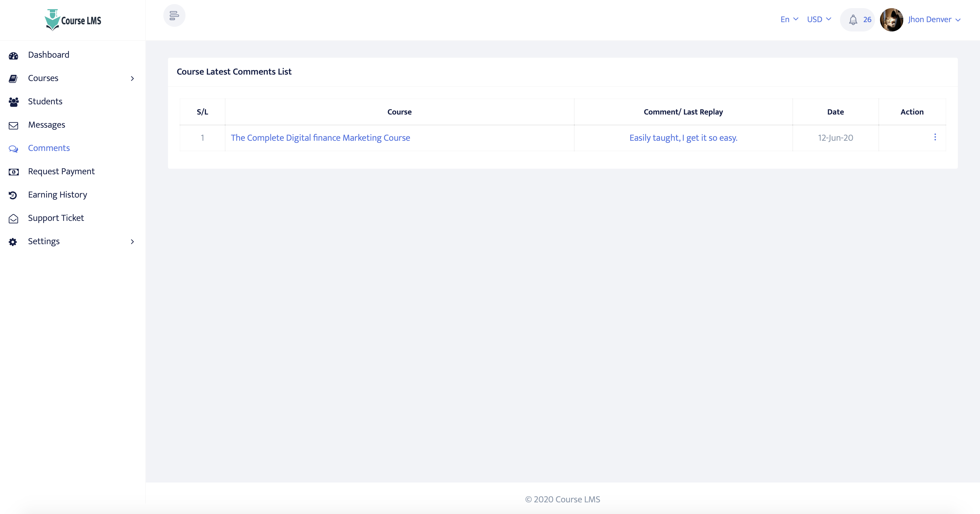
Task: Open the USD currency dropdown
Action: [819, 20]
